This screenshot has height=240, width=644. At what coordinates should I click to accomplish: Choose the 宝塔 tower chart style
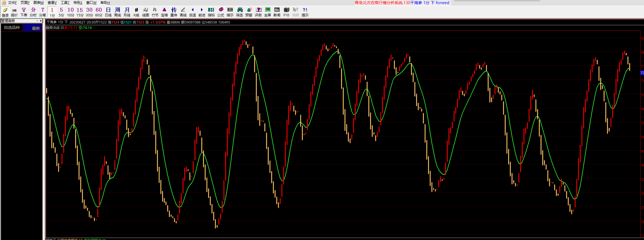tap(164, 12)
